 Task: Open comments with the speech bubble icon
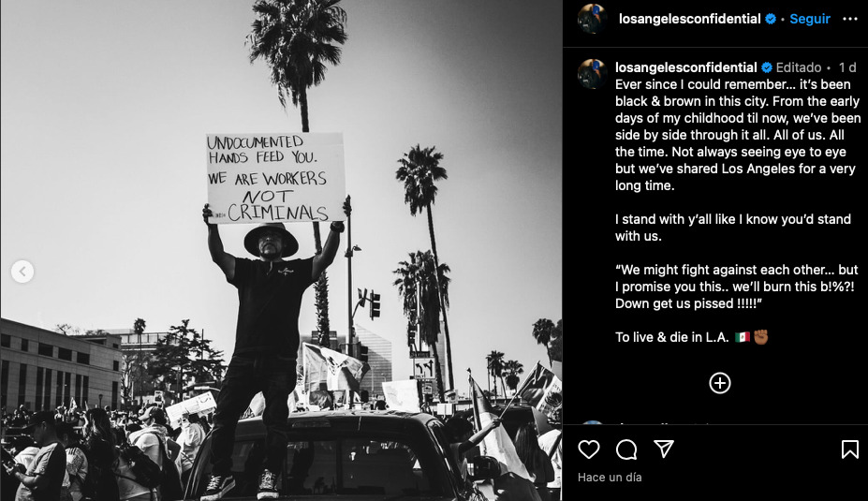[626, 449]
